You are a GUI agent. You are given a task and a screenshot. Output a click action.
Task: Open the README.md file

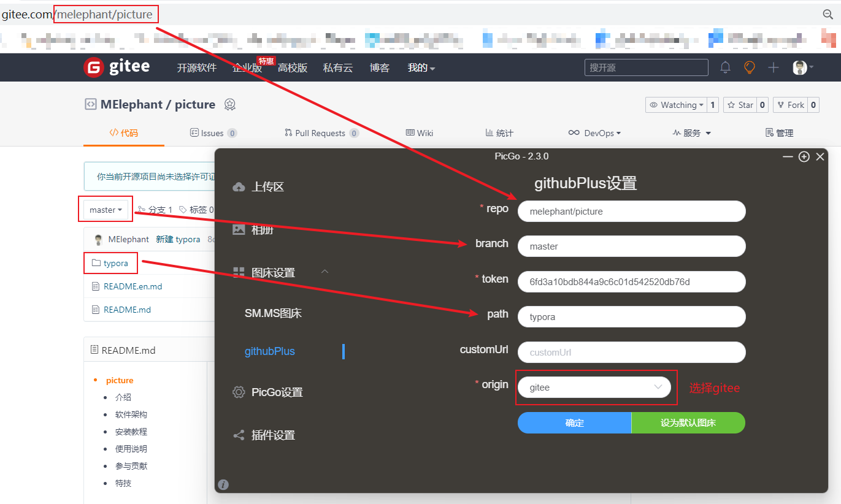pyautogui.click(x=127, y=310)
